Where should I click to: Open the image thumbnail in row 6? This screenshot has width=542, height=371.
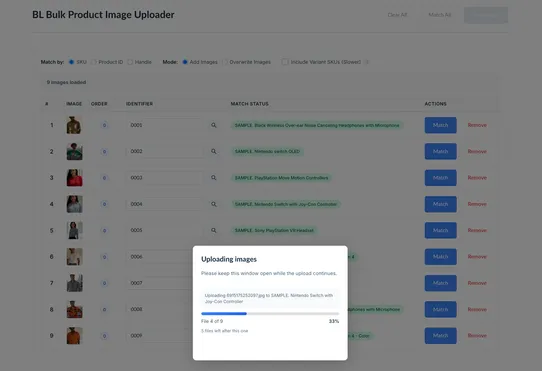tap(74, 257)
